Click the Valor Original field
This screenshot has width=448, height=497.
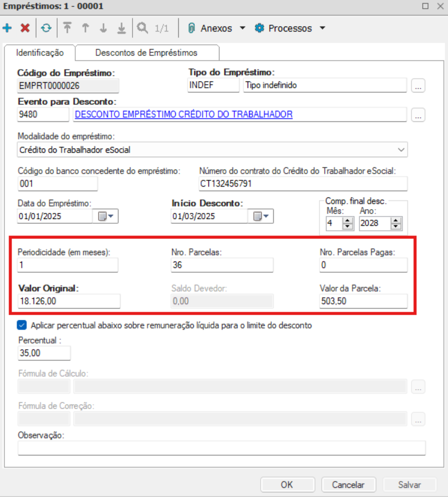69,301
